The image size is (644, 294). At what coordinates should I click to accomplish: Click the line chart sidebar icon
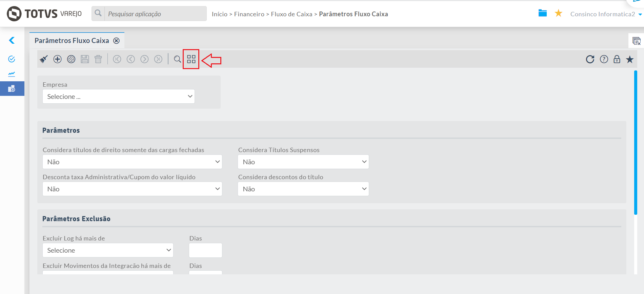[x=12, y=74]
